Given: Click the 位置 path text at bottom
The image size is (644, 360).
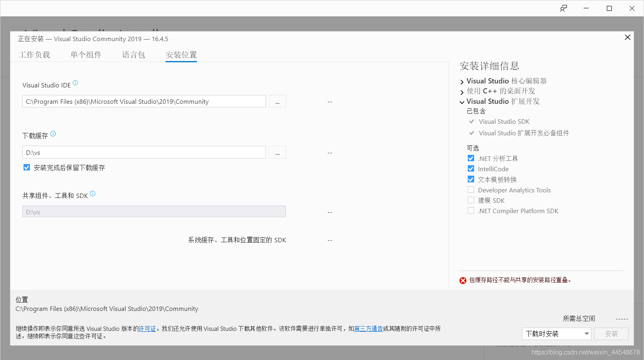Looking at the screenshot, I should (107, 309).
